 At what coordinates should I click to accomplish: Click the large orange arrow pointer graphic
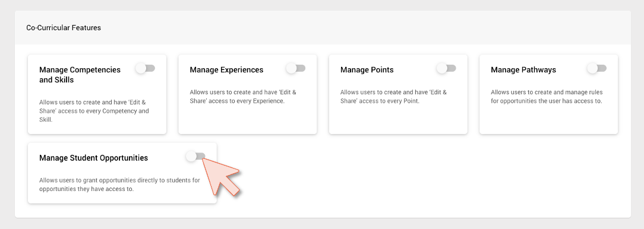pos(221,176)
